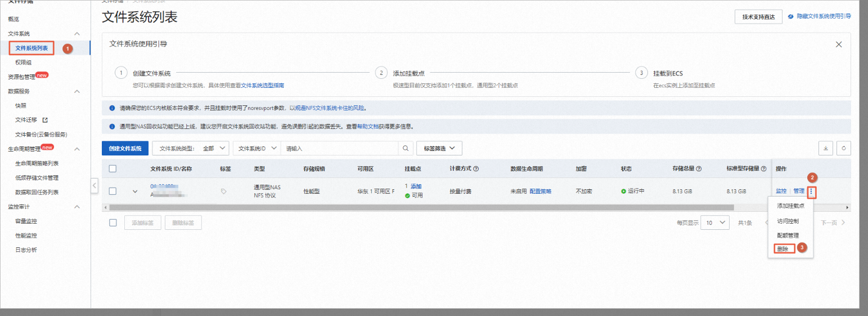Screen dimensions: 868x316
Task: Click the refresh list icon
Action: click(844, 149)
